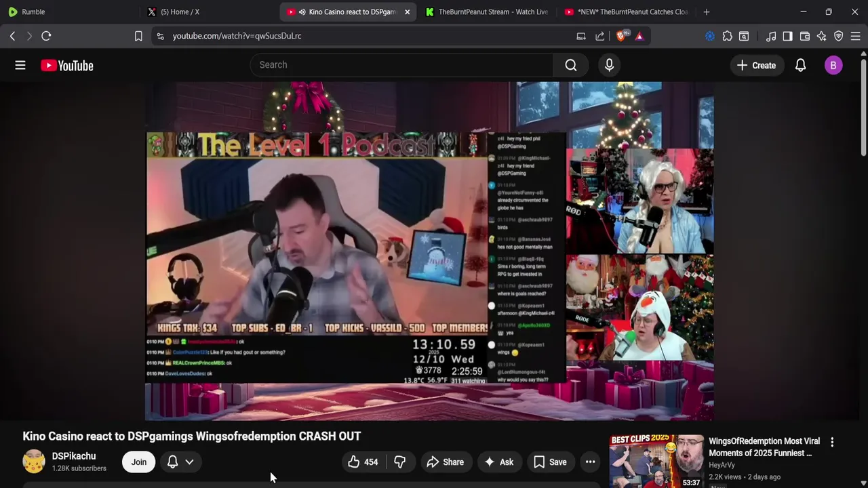Open the Ask AI button

(x=498, y=462)
